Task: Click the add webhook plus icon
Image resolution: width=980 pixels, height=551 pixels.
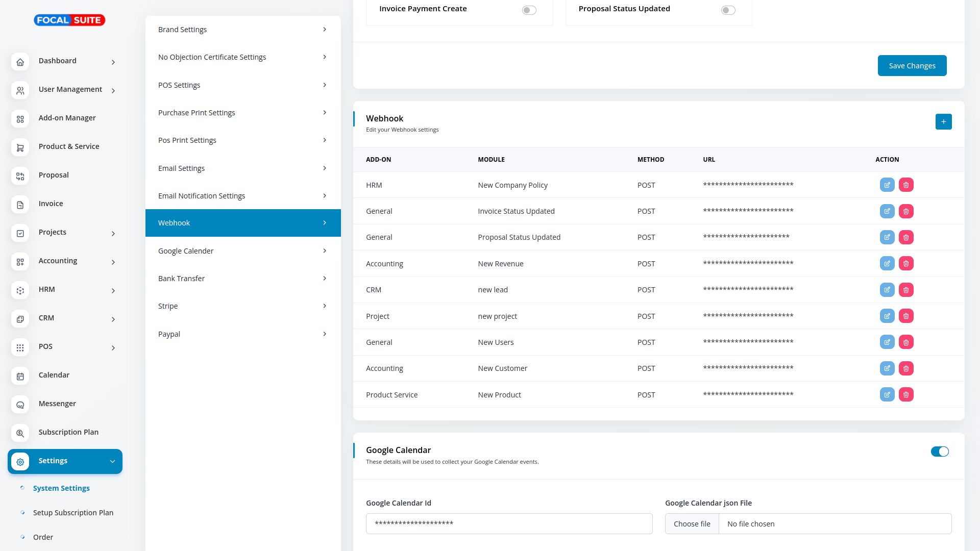Action: click(943, 122)
